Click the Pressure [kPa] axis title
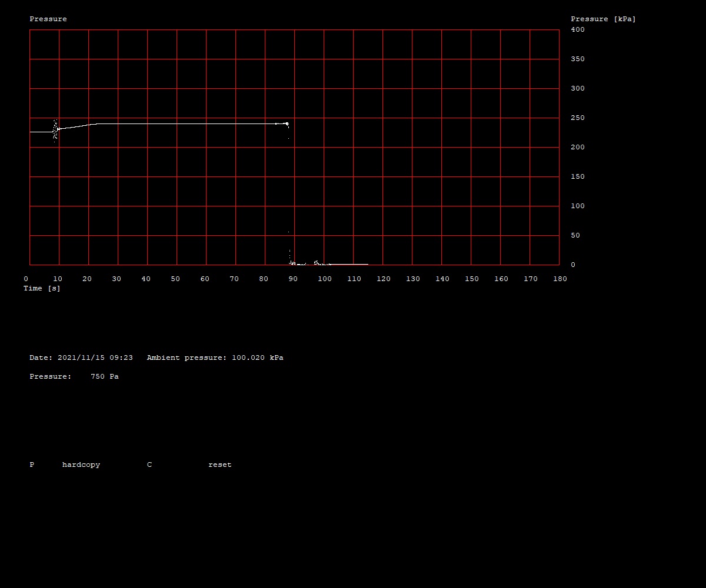This screenshot has width=706, height=588. (603, 19)
